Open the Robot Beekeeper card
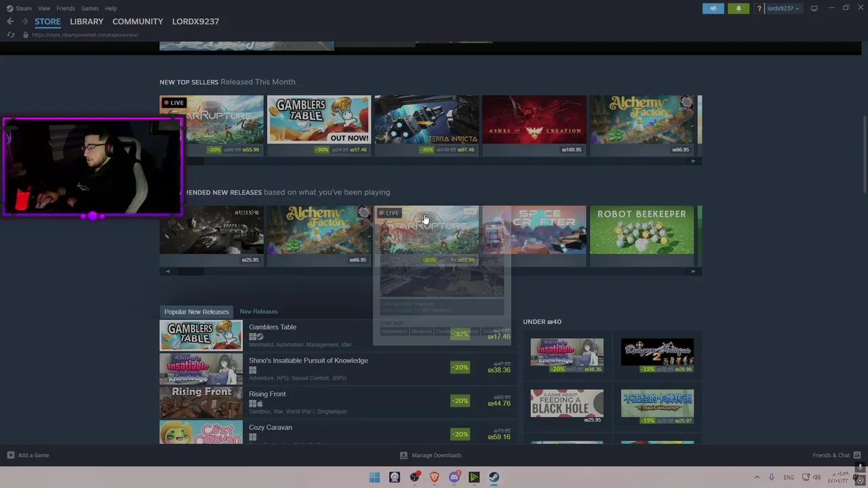 point(642,235)
